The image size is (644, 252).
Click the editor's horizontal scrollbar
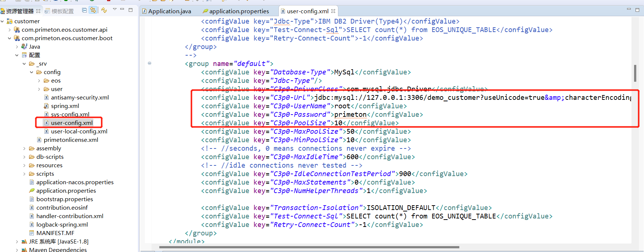pyautogui.click(x=309, y=247)
